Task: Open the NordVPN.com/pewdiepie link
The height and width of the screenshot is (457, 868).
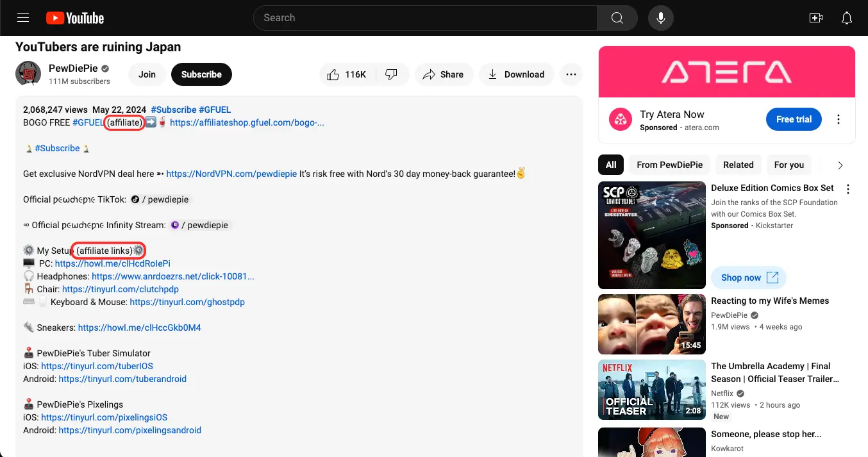Action: pyautogui.click(x=231, y=174)
